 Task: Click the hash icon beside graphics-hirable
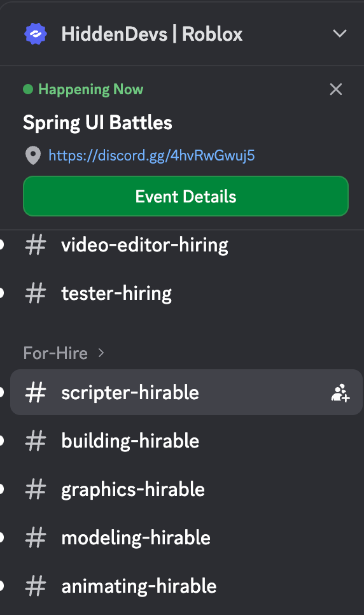pyautogui.click(x=36, y=490)
